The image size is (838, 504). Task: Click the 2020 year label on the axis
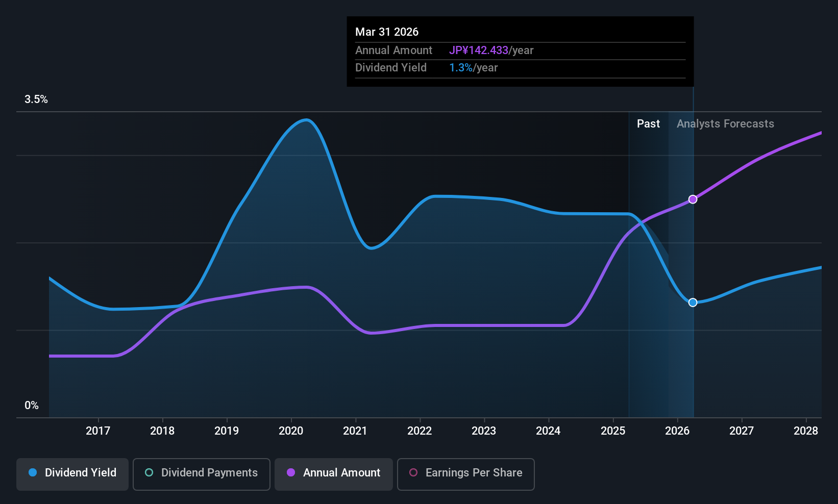(291, 431)
